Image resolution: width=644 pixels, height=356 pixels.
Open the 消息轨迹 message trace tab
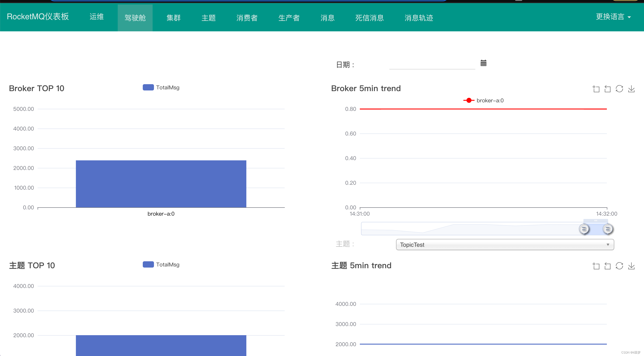418,18
